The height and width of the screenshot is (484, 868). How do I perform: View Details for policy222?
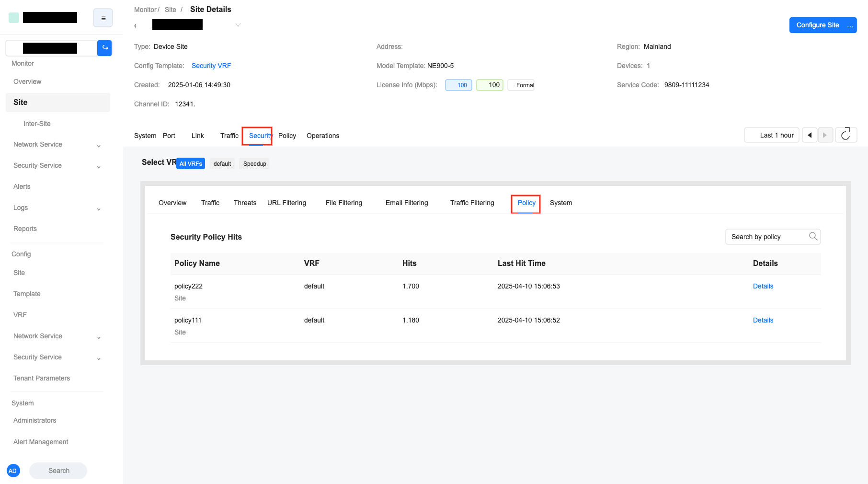point(763,286)
